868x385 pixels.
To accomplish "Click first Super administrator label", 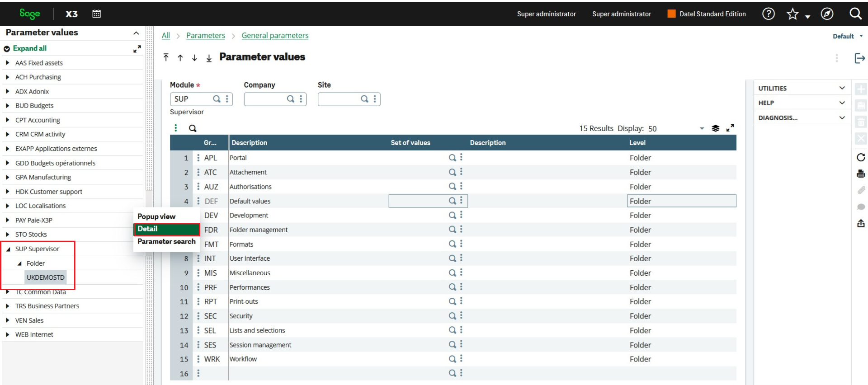I will pyautogui.click(x=547, y=14).
